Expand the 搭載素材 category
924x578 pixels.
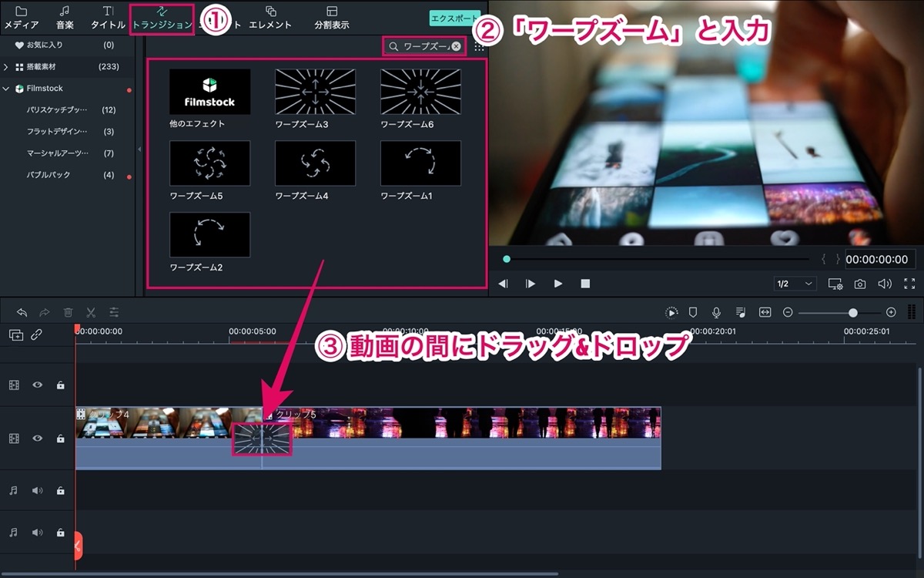tap(6, 67)
